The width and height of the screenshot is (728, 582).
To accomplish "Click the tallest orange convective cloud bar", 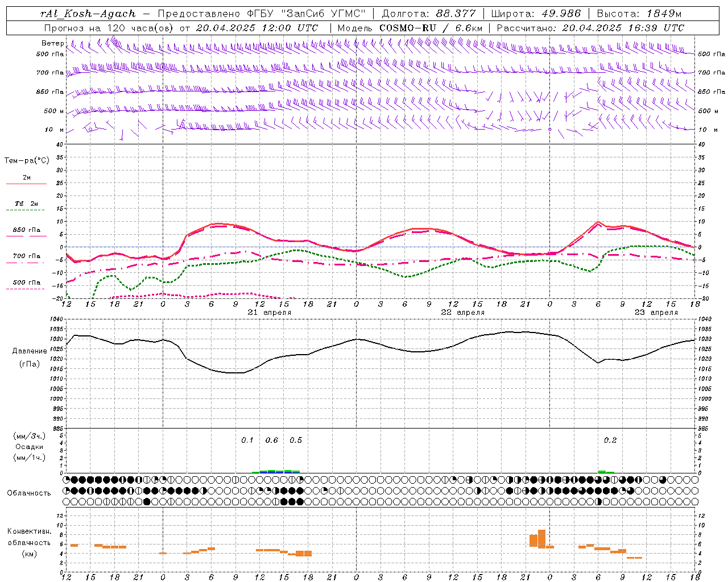I will point(541,539).
